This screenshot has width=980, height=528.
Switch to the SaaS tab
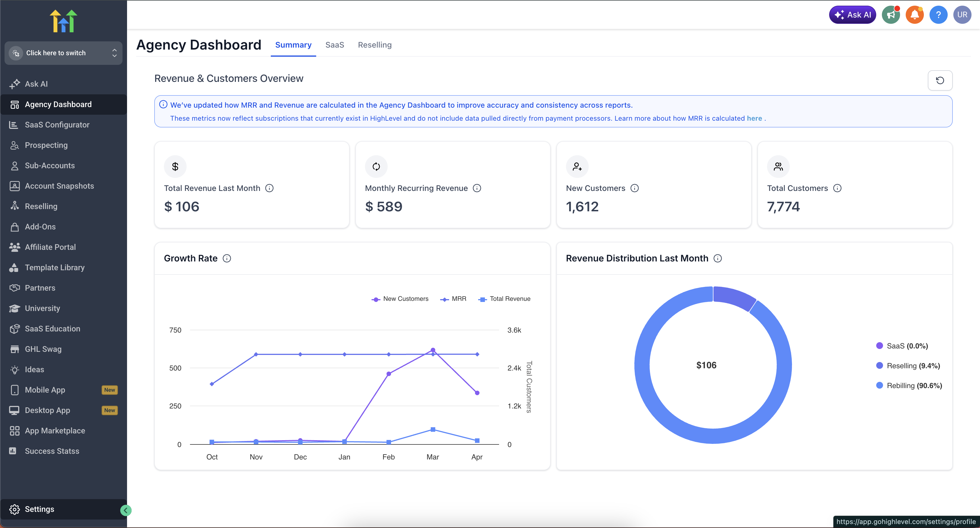(x=334, y=45)
